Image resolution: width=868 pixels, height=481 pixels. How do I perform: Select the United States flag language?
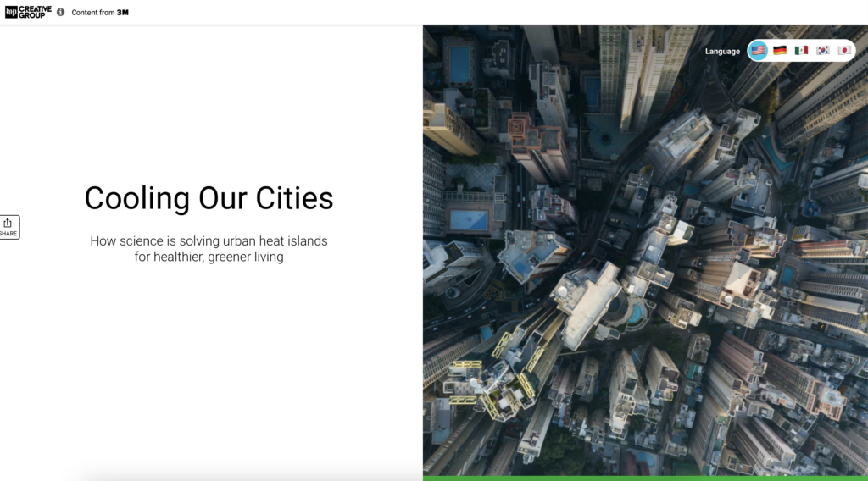coord(758,50)
